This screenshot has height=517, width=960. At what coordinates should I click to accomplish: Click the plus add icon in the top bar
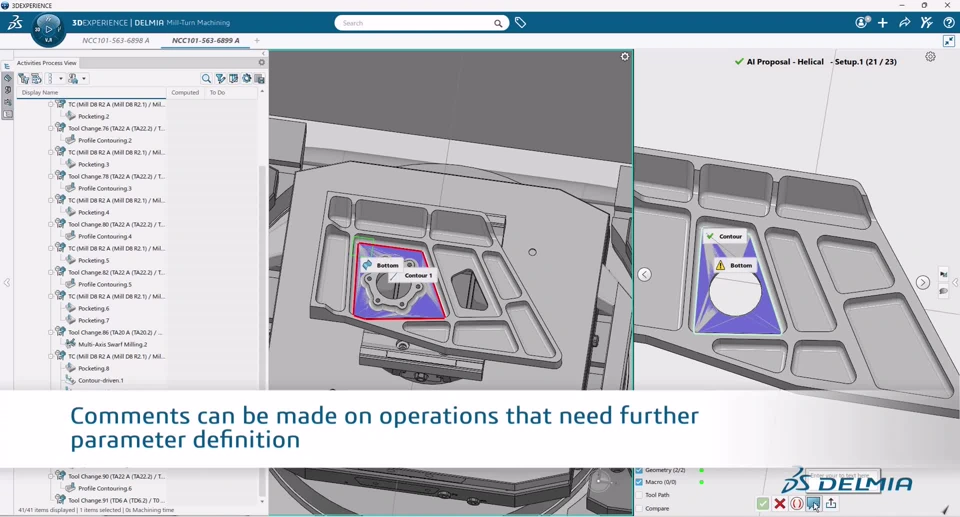pyautogui.click(x=882, y=23)
